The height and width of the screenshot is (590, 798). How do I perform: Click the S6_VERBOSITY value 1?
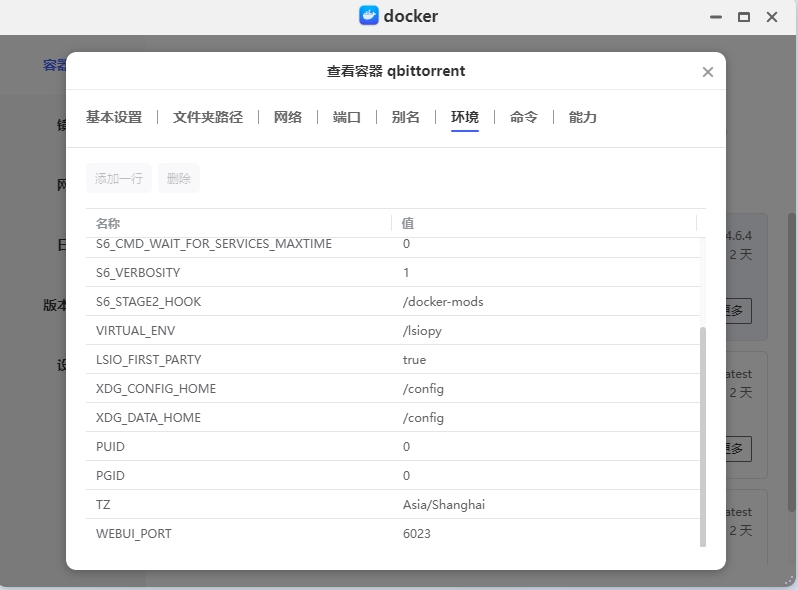click(406, 273)
